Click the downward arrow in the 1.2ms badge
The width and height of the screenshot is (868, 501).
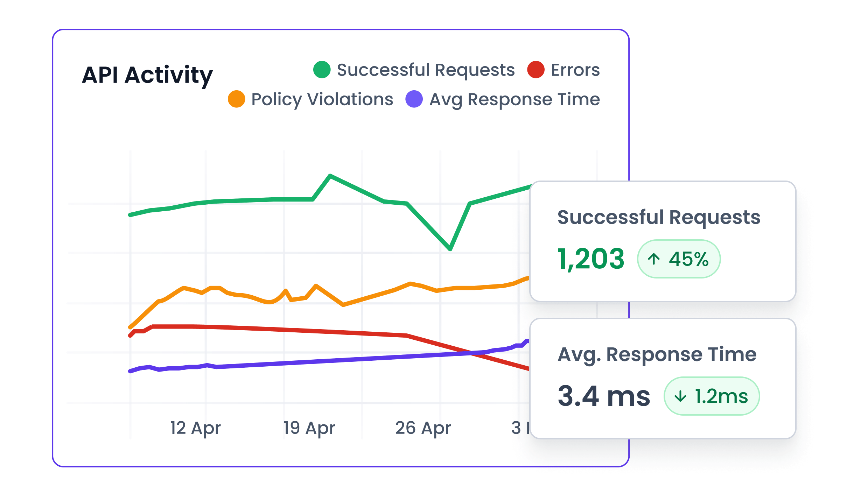coord(680,396)
